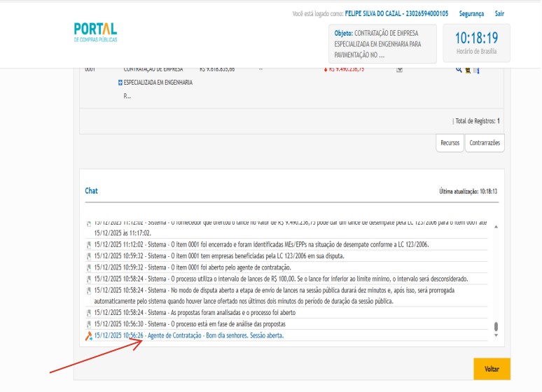Screen dimensions: 542x392
Task: Click the Portal de Compras Públicas logo
Action: 95,31
